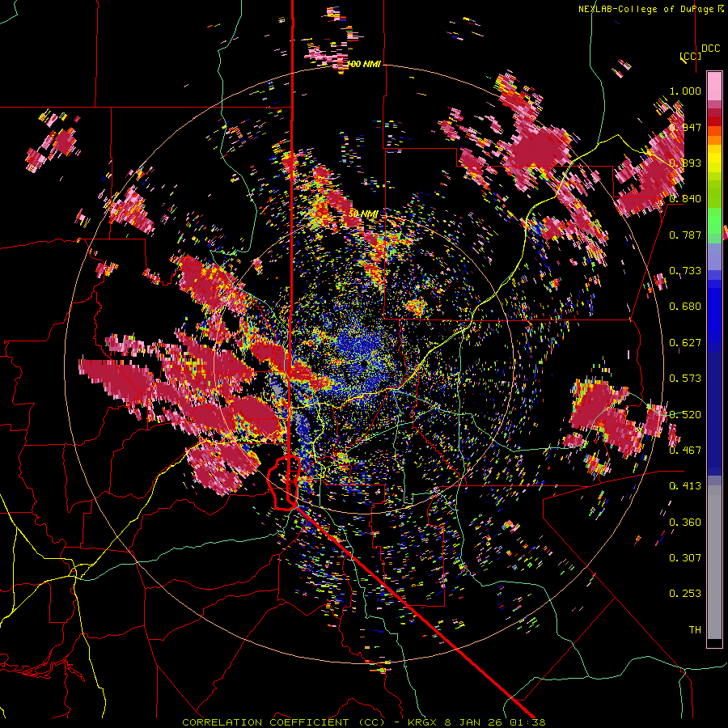
Task: Click the 0.520 legend value
Action: tap(685, 415)
